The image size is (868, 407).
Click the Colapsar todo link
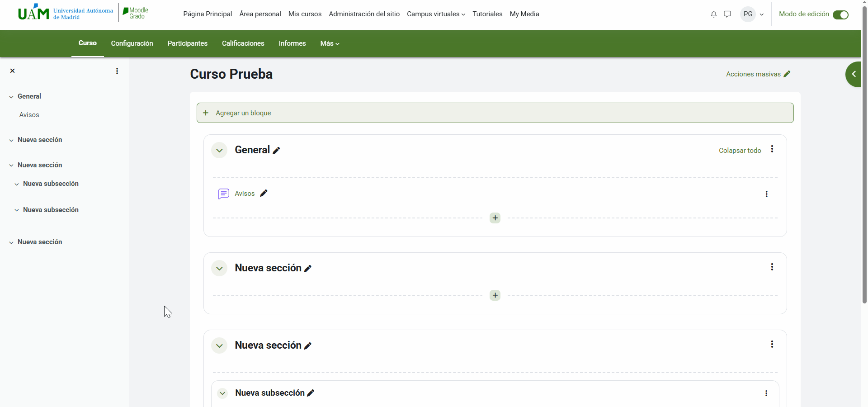pos(740,151)
